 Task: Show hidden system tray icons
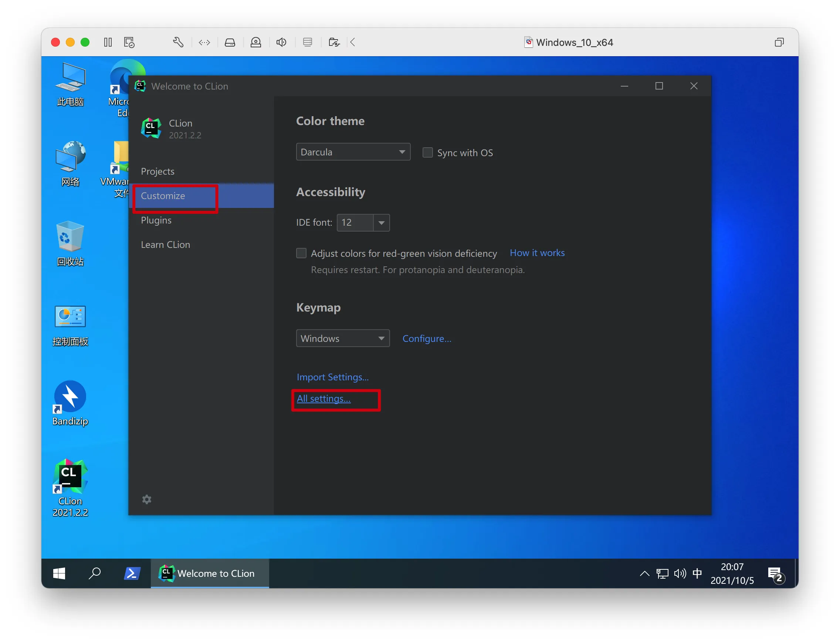click(644, 573)
